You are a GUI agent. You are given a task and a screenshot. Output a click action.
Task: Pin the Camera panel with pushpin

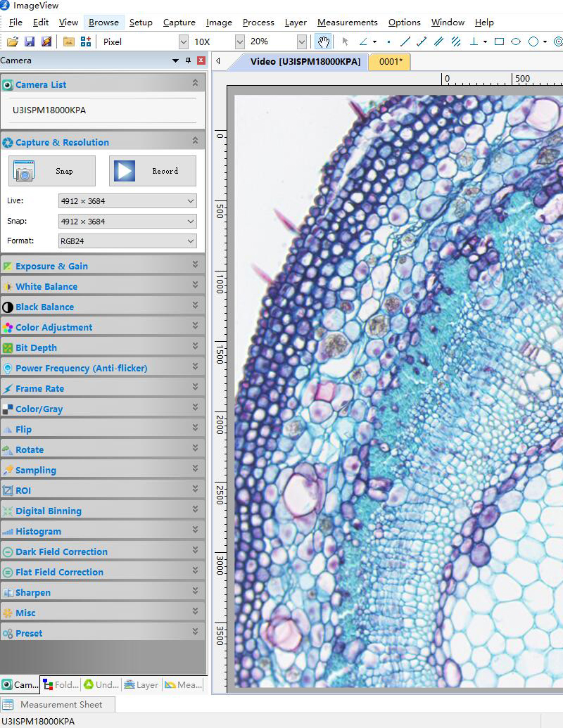[x=188, y=60]
